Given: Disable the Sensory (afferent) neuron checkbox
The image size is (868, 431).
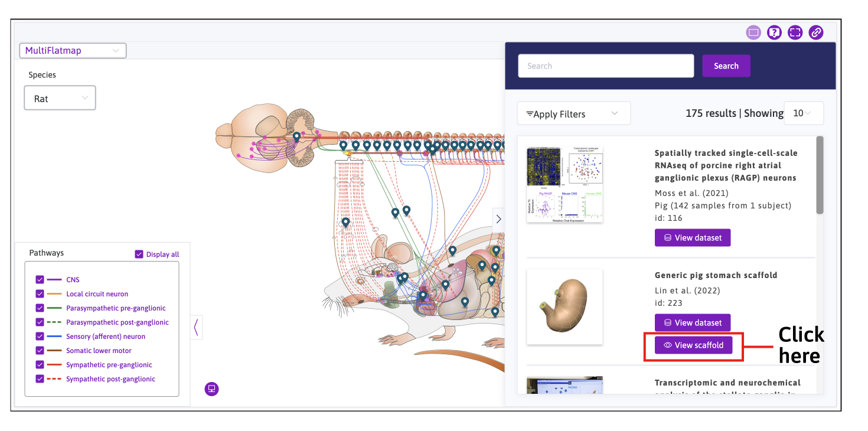Looking at the screenshot, I should click(40, 337).
